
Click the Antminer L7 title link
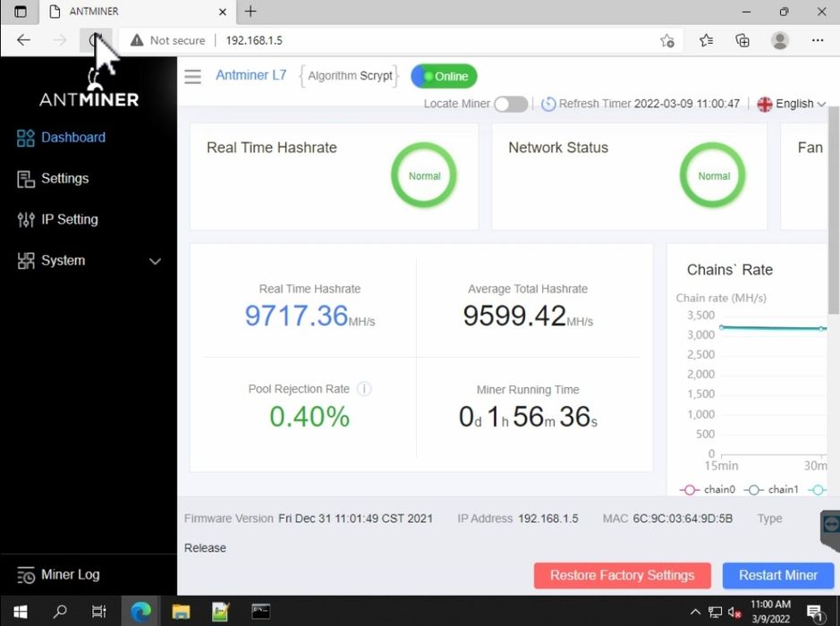[x=250, y=75]
